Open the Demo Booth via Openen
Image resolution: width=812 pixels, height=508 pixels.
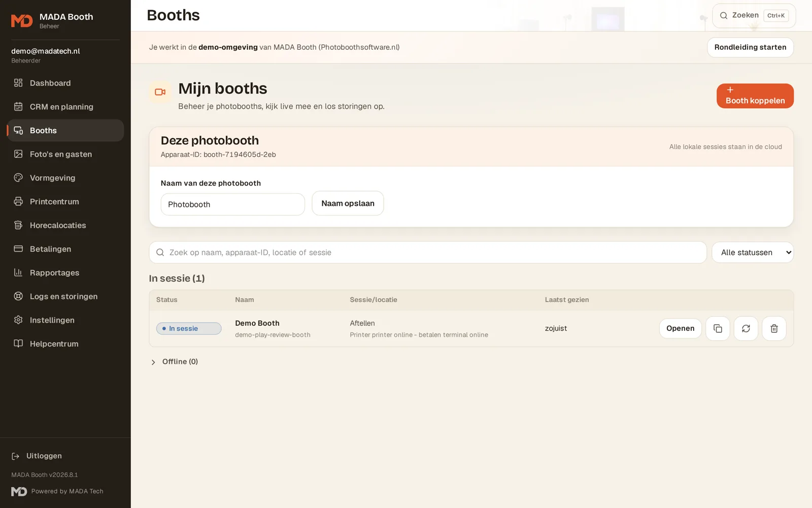click(x=680, y=329)
